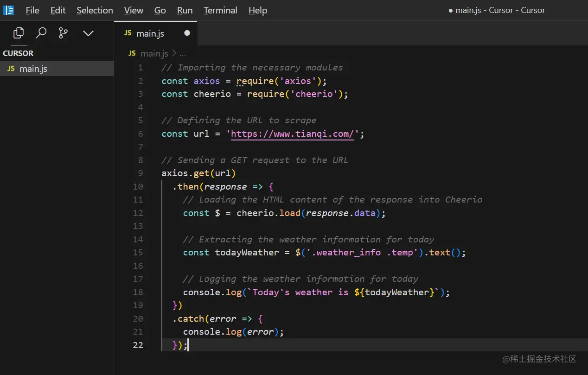Click the word 'axios' variable on line 2
Screen dimensions: 588x375
click(x=207, y=81)
